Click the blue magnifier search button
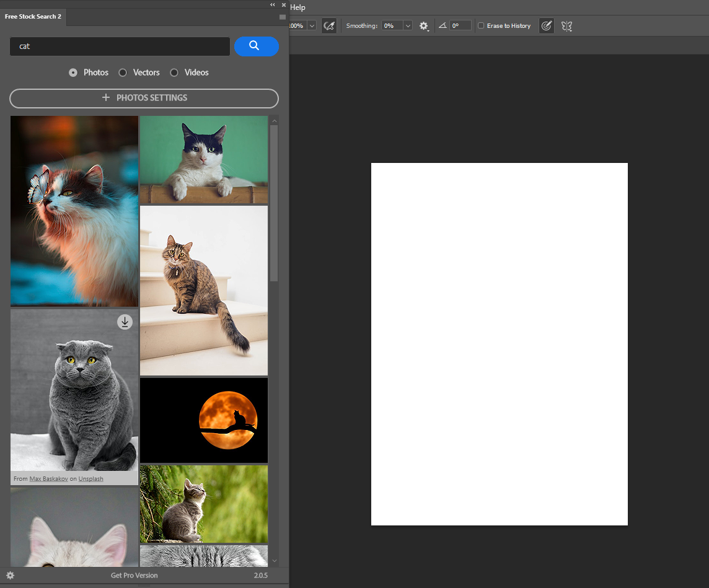Screen dimensions: 709x588 pyautogui.click(x=256, y=46)
